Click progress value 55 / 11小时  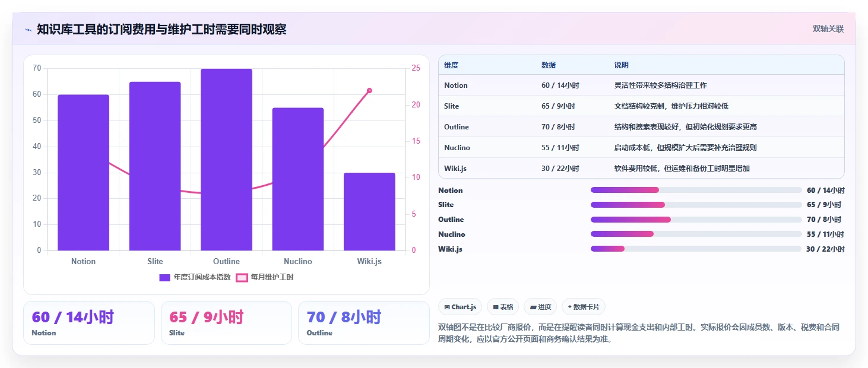(825, 234)
